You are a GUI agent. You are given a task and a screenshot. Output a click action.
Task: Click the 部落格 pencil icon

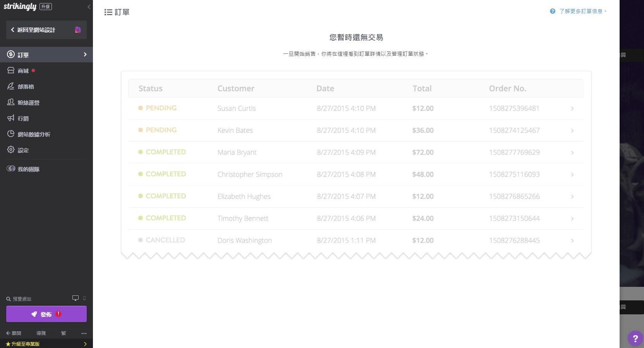pyautogui.click(x=11, y=86)
